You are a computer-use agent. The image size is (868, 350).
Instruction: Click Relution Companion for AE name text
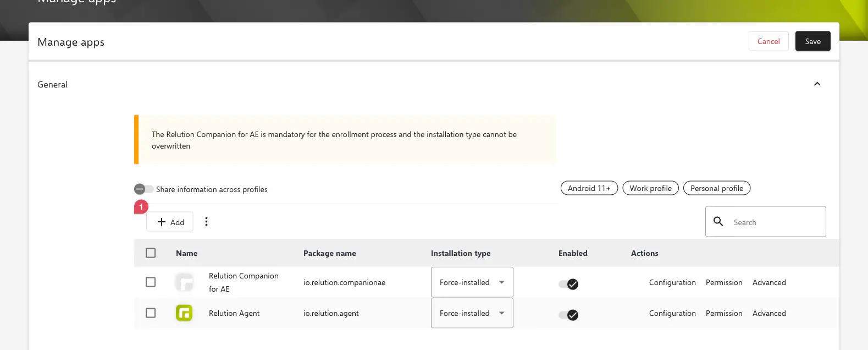(x=244, y=282)
